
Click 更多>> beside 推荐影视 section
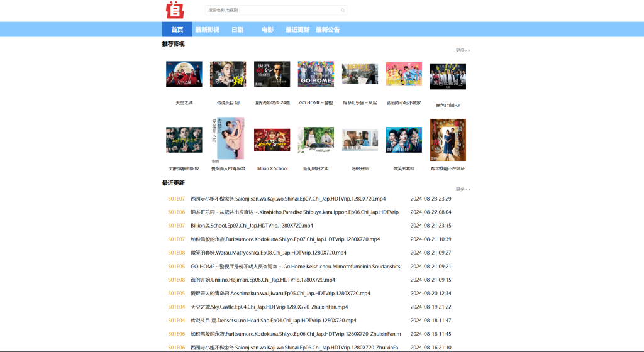[x=463, y=50]
